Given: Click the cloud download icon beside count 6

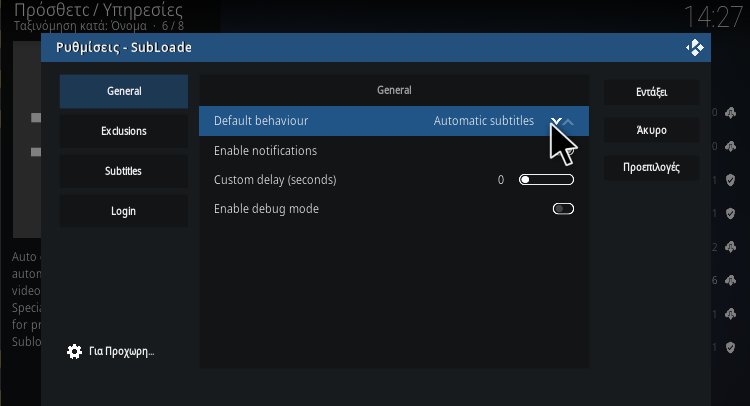Looking at the screenshot, I should tap(730, 280).
